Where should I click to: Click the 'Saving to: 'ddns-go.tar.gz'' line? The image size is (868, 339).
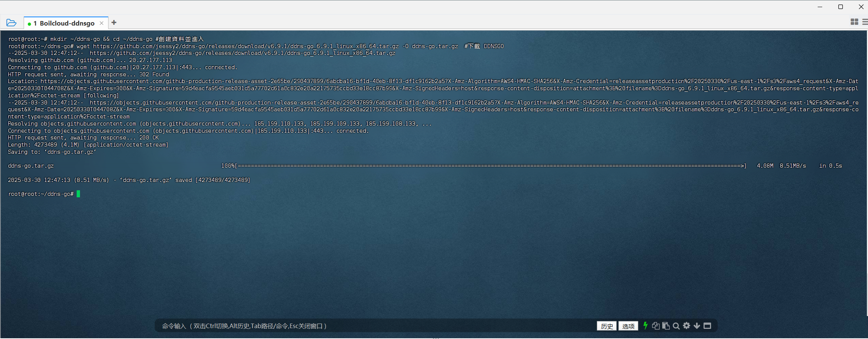(x=52, y=152)
